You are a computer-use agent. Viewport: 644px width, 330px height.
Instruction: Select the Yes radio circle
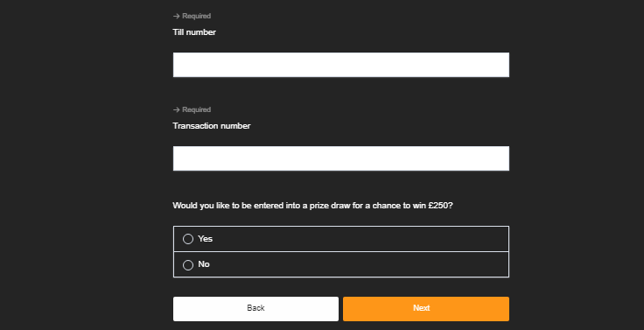[x=188, y=239]
